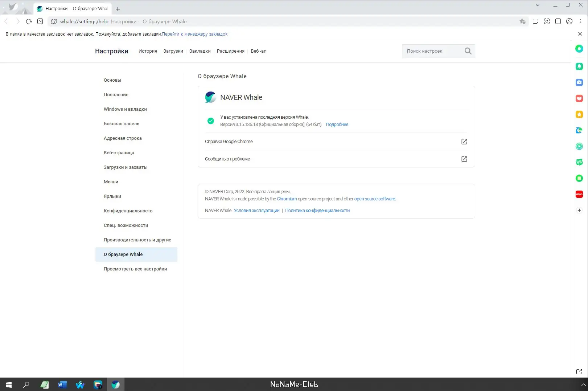Select the Настройки – О браузере Whale tab
588x391 pixels.
pyautogui.click(x=73, y=9)
